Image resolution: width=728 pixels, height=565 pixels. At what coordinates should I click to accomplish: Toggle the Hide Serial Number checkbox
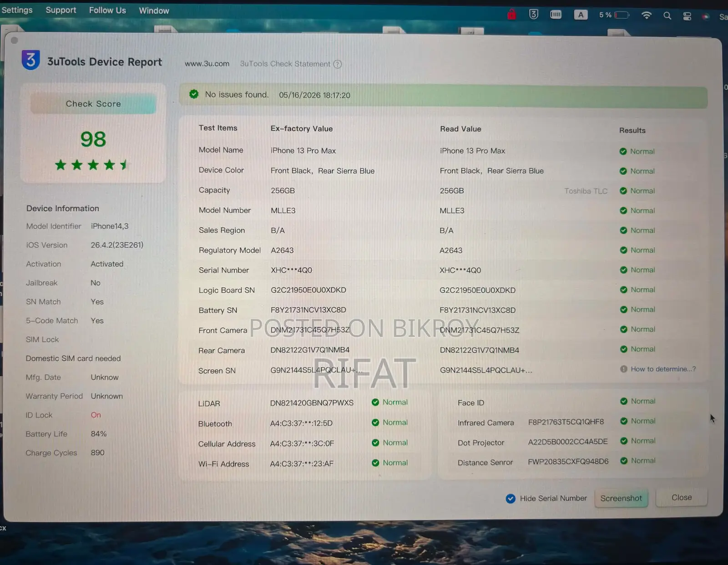[511, 499]
